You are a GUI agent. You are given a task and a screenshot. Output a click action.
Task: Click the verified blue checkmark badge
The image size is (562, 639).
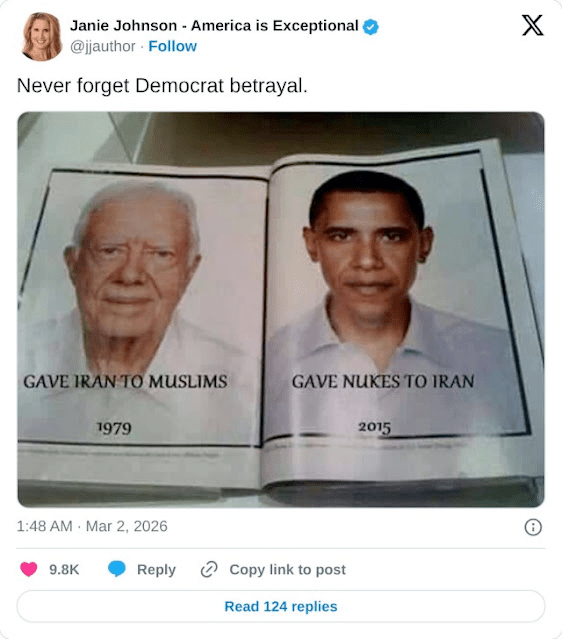(370, 27)
